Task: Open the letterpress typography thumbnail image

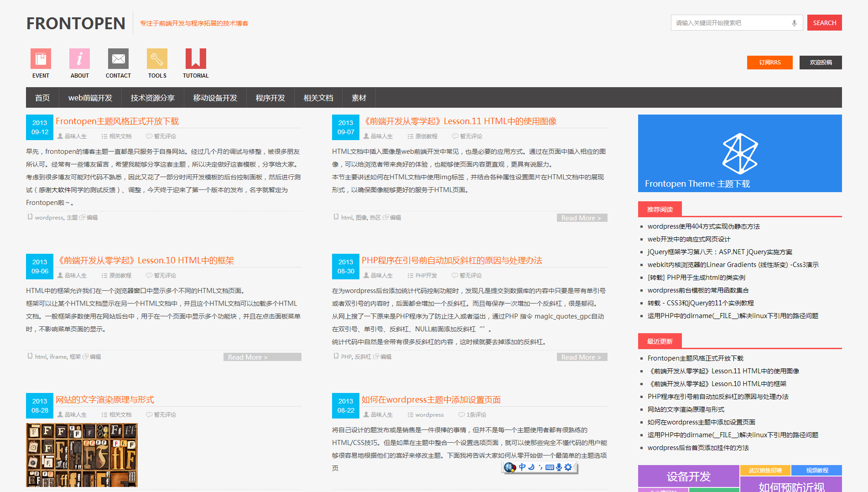Action: (82, 455)
